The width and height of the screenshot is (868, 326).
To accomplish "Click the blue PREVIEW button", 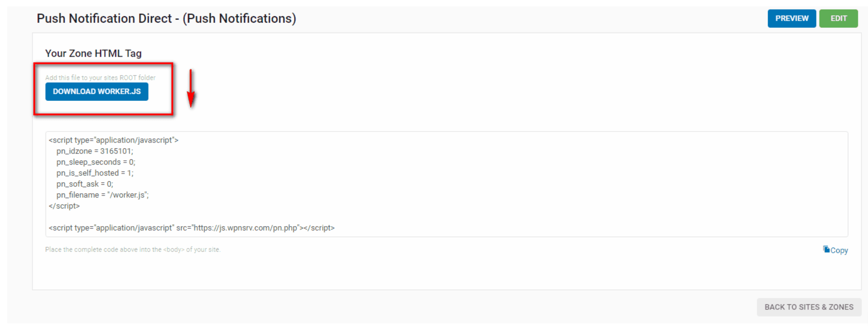I will (791, 19).
